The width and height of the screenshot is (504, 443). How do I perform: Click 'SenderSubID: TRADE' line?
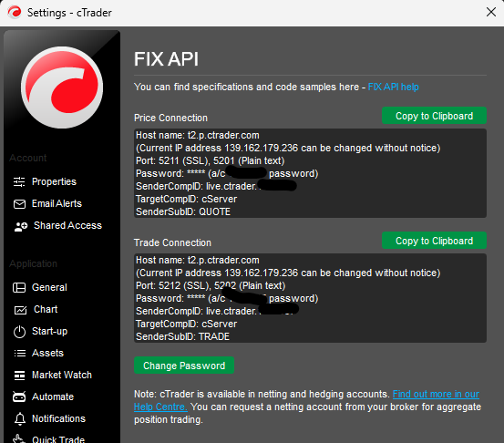click(x=182, y=336)
